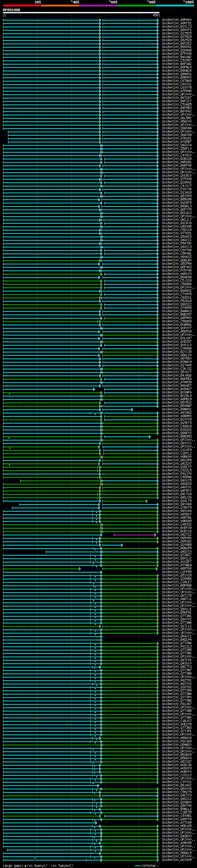Choose the UniRef100_Q2UKA2 entry
The height and width of the screenshot is (868, 197).
(x=177, y=183)
